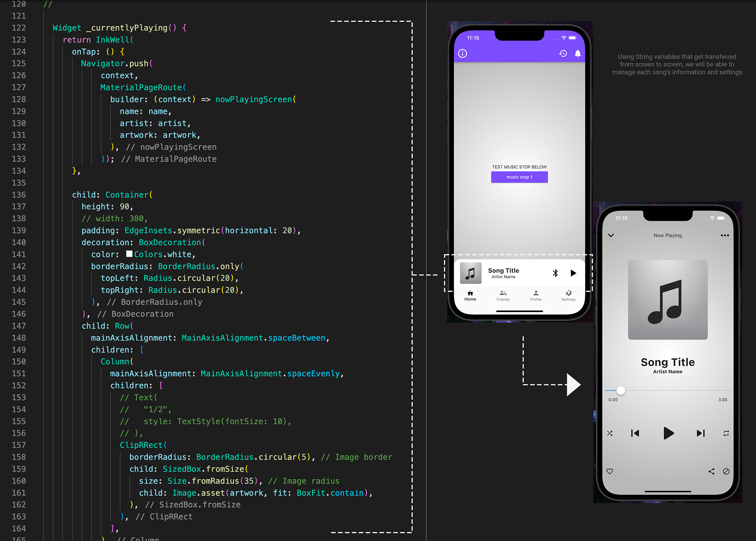The height and width of the screenshot is (541, 756).
Task: Tap the Bluetooth icon in mini player
Action: [555, 273]
